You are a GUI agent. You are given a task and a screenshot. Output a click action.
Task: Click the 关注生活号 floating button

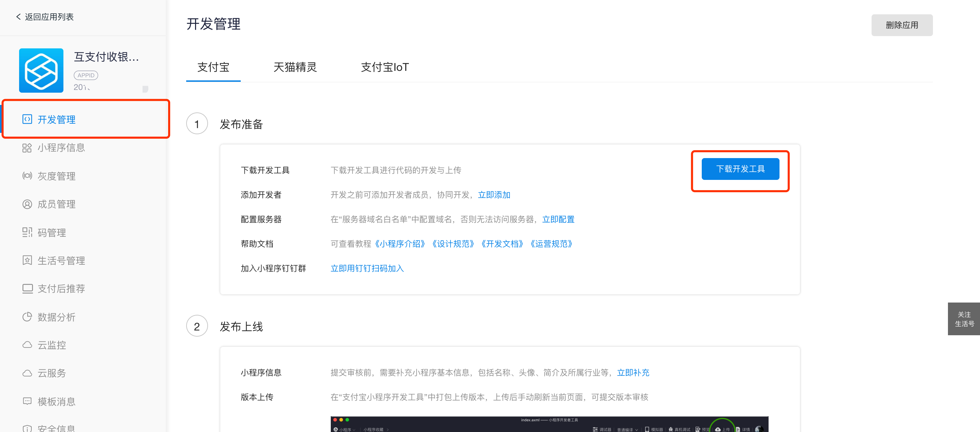point(964,319)
